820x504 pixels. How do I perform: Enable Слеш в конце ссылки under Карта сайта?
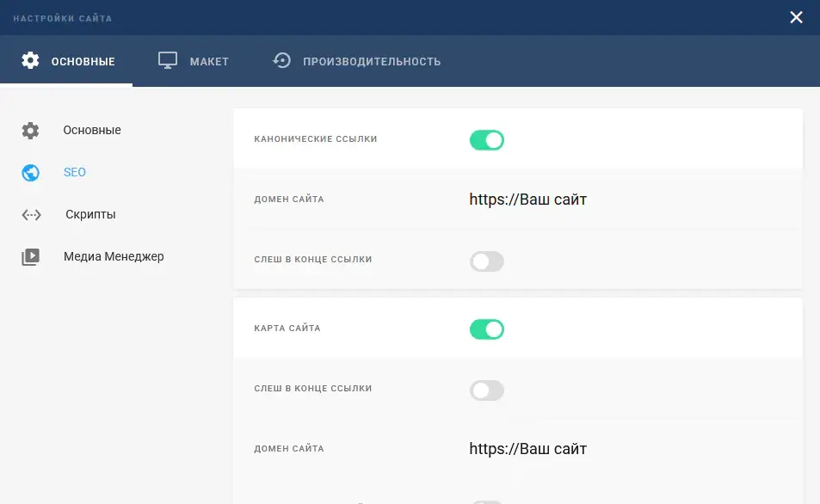pyautogui.click(x=486, y=390)
